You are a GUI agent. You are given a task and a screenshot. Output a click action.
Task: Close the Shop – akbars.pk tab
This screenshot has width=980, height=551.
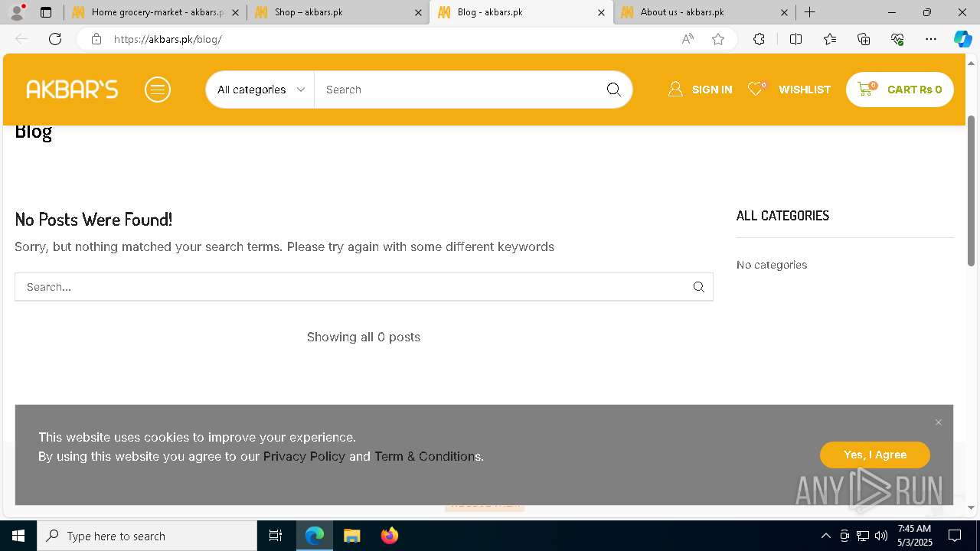pyautogui.click(x=417, y=12)
